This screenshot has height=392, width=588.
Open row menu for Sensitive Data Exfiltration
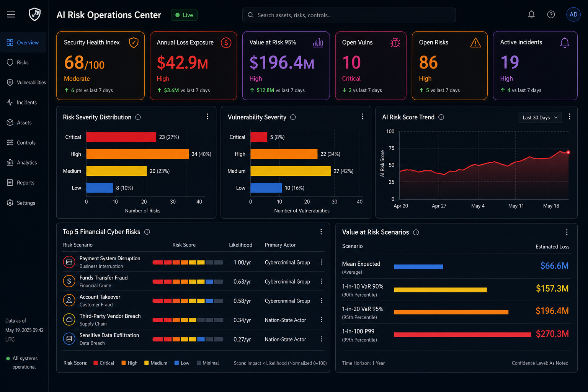321,339
